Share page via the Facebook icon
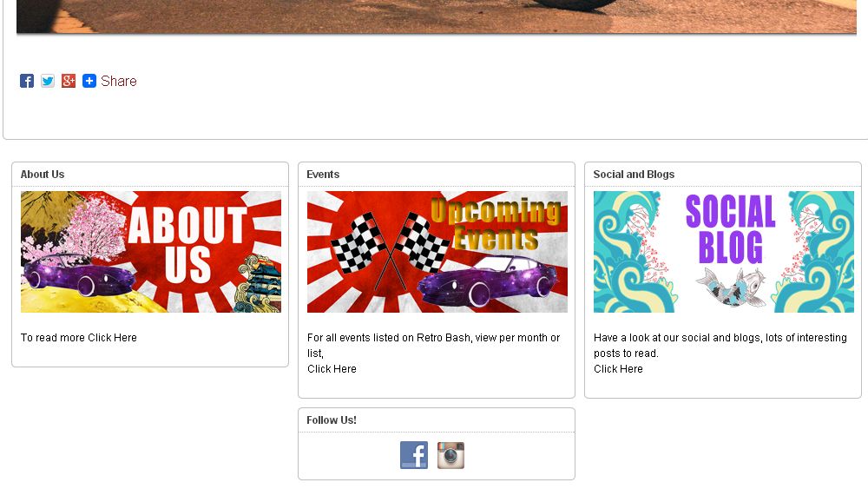The image size is (868, 489). (x=27, y=81)
